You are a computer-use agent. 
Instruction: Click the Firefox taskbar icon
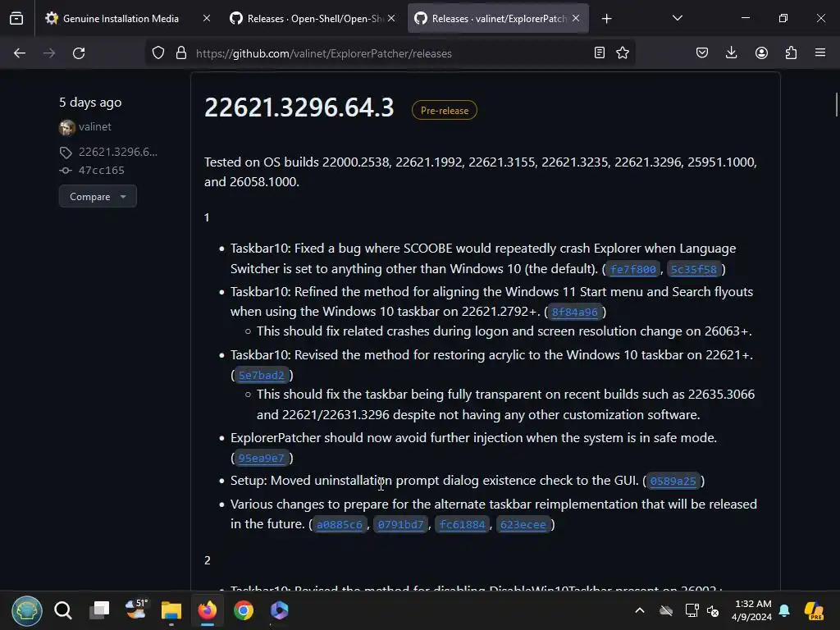pos(208,610)
